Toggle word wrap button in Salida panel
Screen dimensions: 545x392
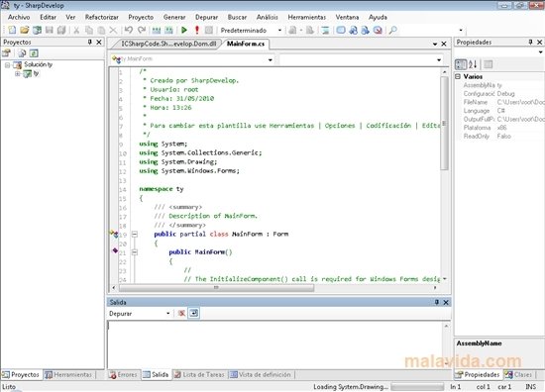click(x=193, y=313)
